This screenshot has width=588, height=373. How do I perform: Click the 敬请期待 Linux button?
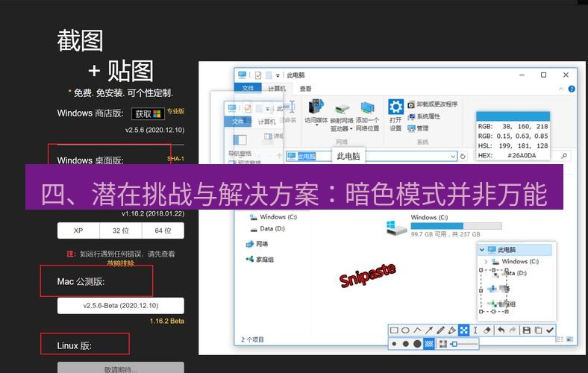click(121, 368)
